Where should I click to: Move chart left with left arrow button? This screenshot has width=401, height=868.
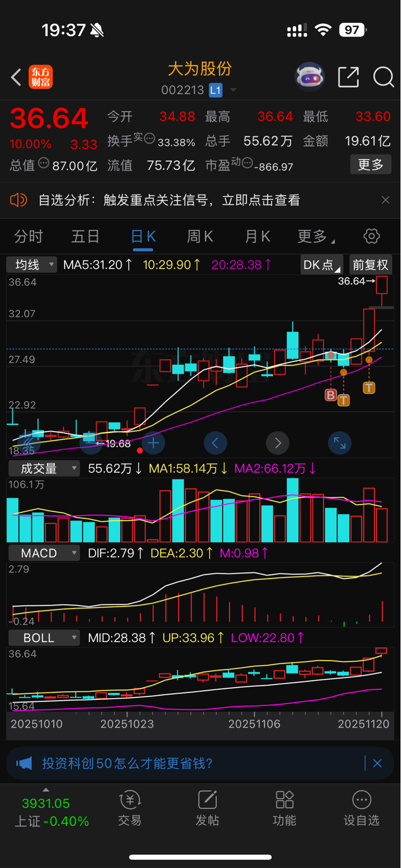point(215,443)
